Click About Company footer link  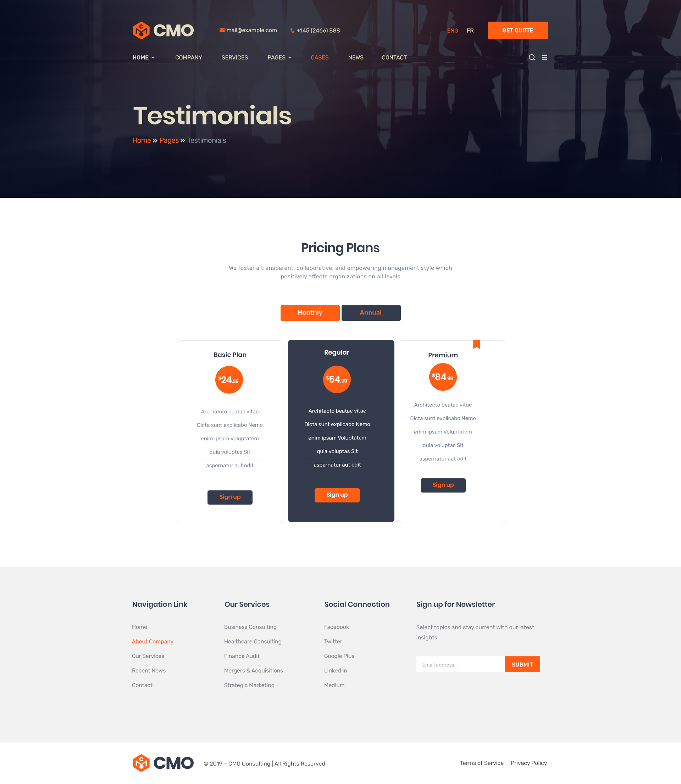(153, 641)
